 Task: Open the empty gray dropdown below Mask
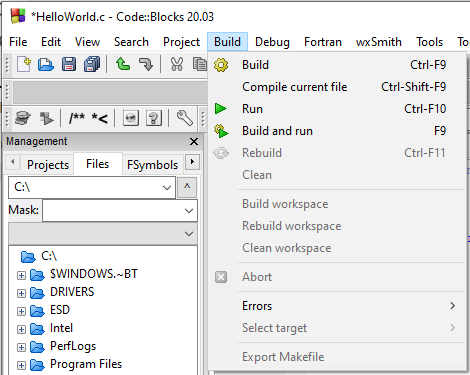pos(189,234)
